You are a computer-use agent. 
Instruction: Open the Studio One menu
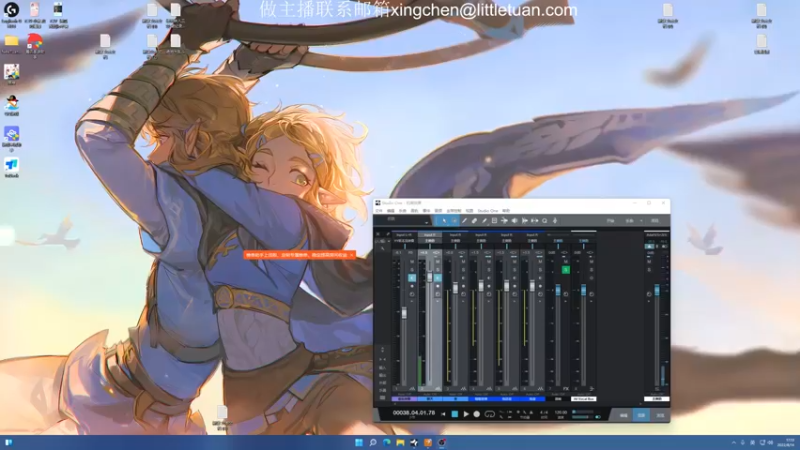[488, 211]
